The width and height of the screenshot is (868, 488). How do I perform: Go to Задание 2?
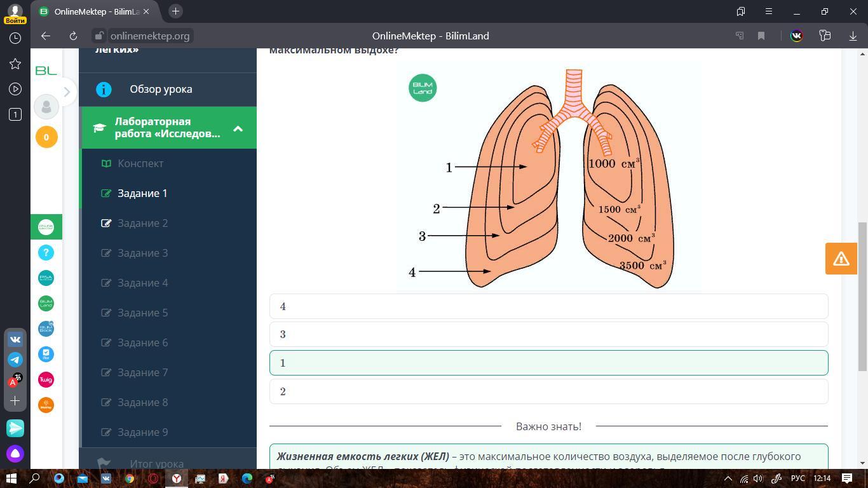[x=142, y=223]
